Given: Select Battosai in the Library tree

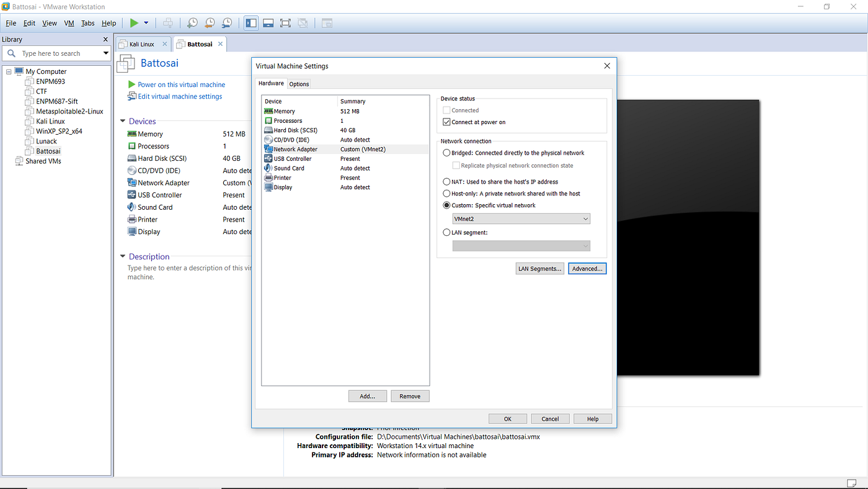Looking at the screenshot, I should click(x=48, y=151).
